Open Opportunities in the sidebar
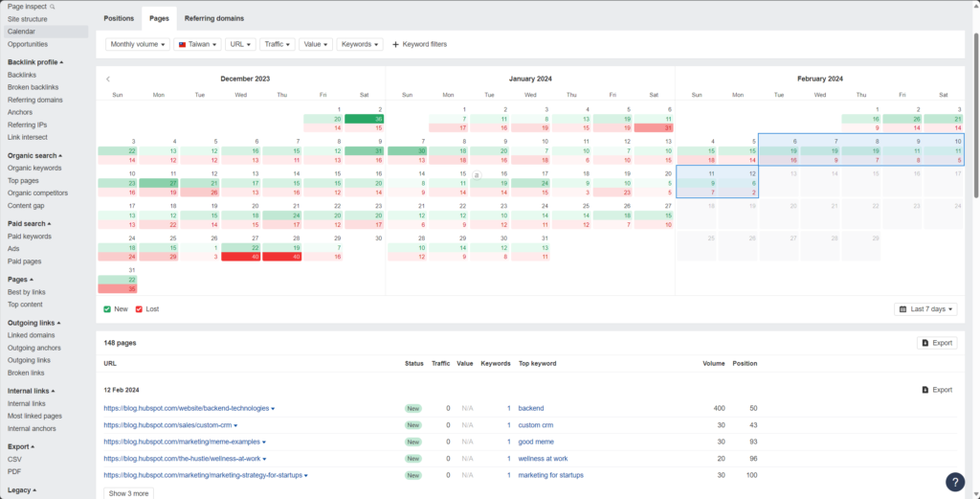Screen dimensions: 980x499 pyautogui.click(x=28, y=44)
